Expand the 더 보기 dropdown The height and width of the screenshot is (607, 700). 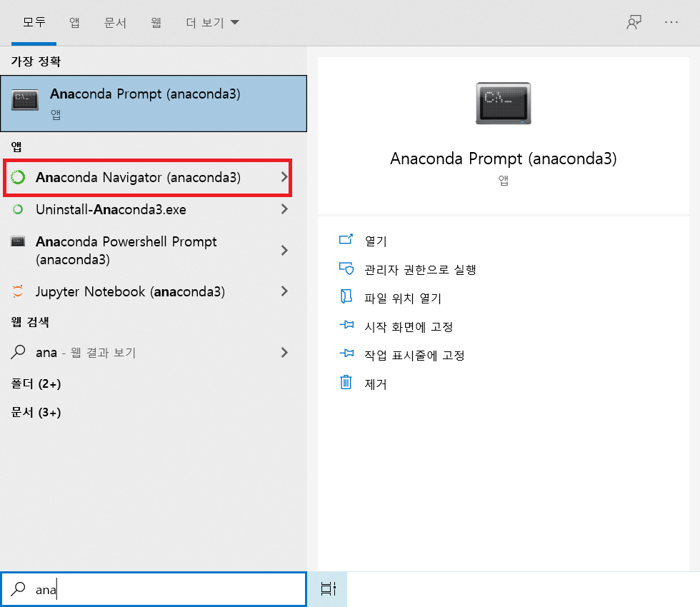(x=213, y=22)
